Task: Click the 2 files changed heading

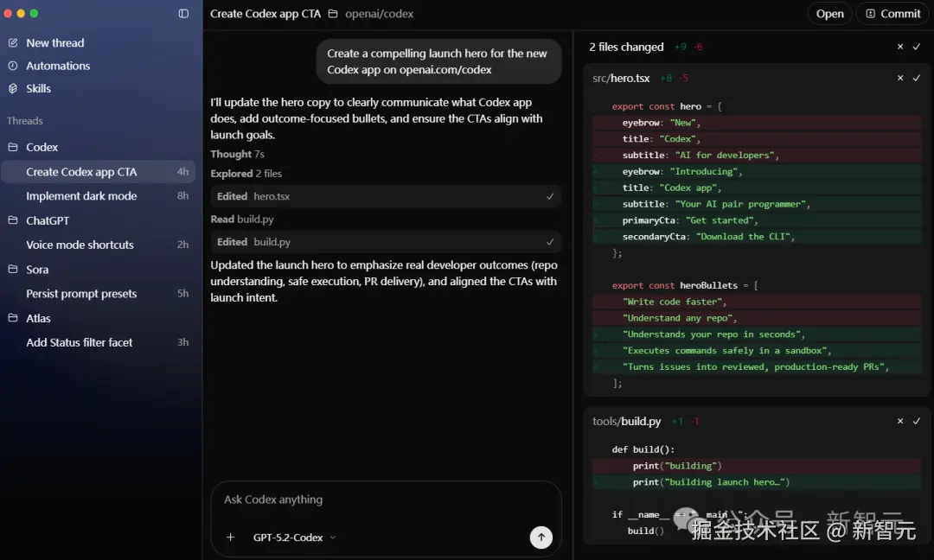Action: 626,47
